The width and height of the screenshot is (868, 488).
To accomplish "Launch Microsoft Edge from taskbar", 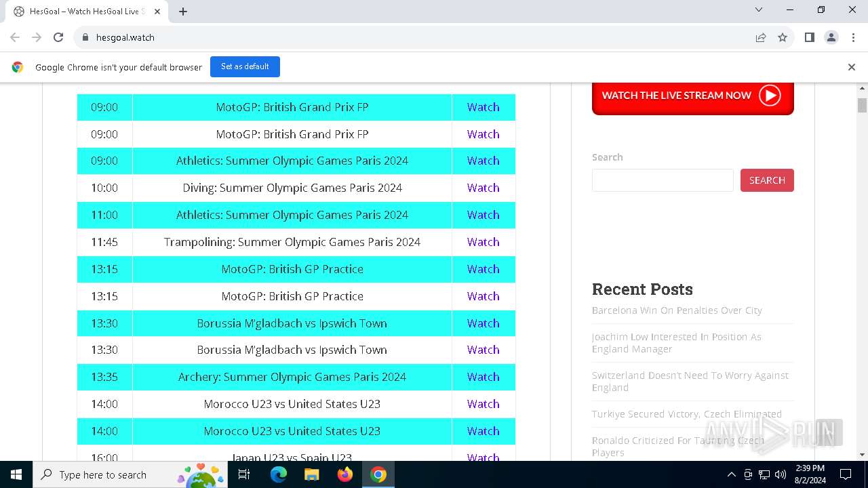I will [x=279, y=474].
